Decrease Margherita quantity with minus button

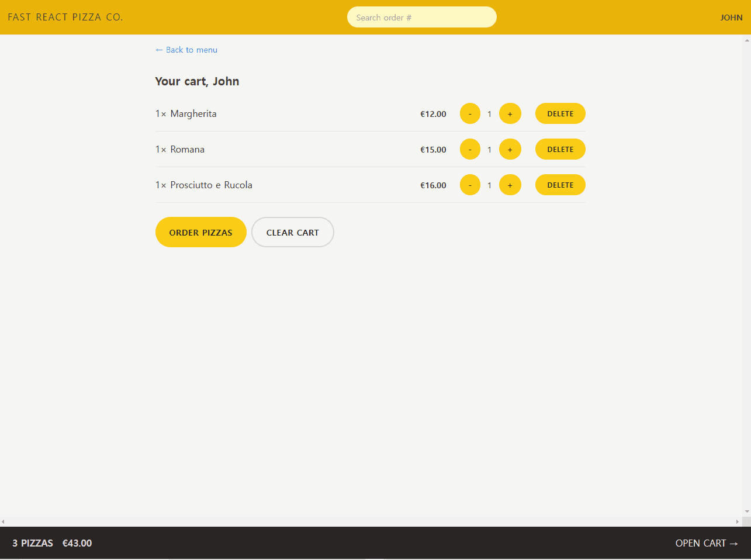pyautogui.click(x=470, y=113)
